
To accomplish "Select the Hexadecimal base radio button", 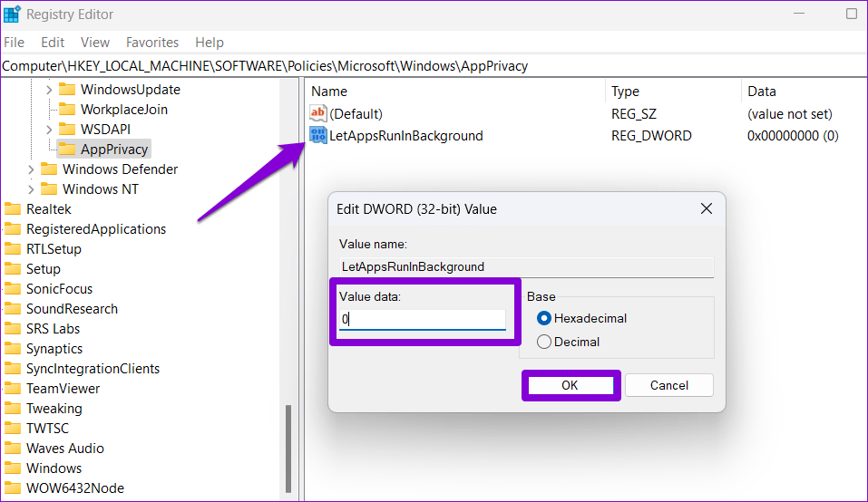I will [x=543, y=318].
